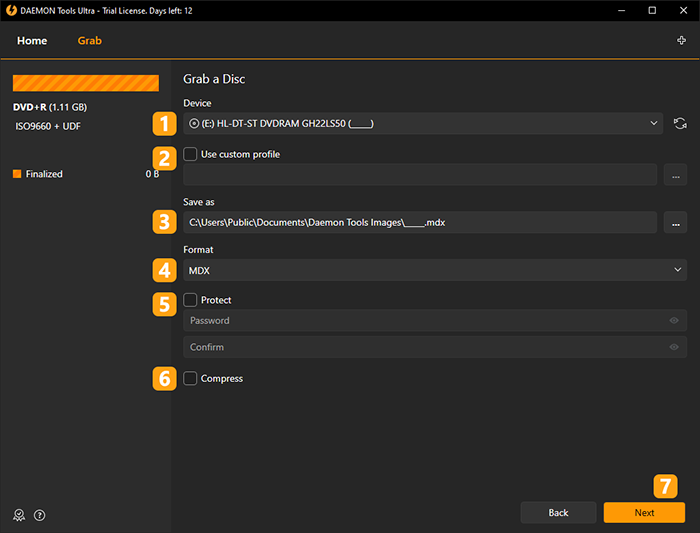
Task: Click the striped disc usage bar
Action: click(x=86, y=83)
